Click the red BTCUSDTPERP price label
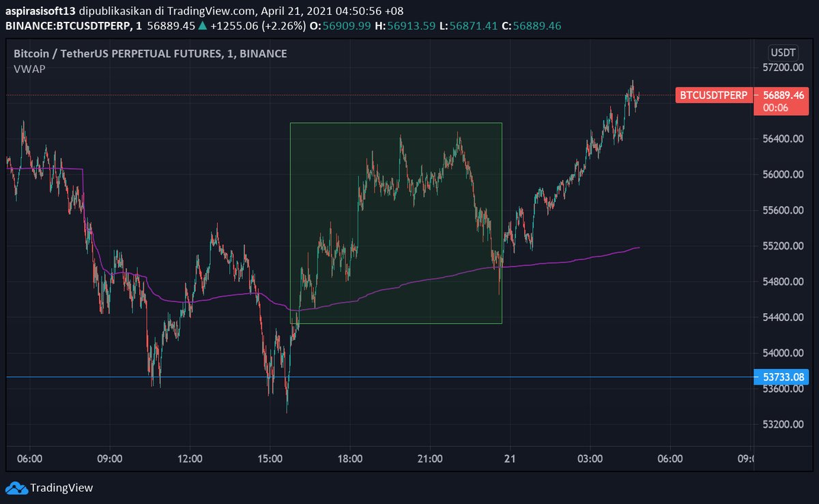Viewport: 819px width, 504px height. click(714, 95)
